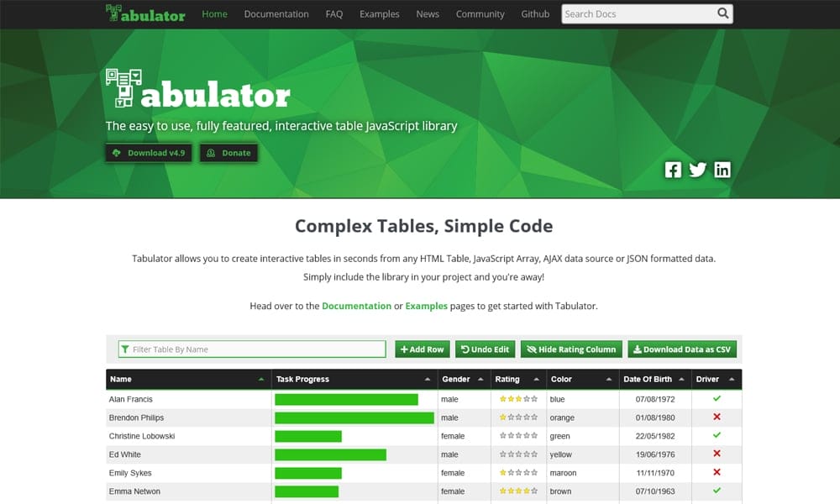The image size is (840, 504).
Task: Sort by Driver column arrow
Action: tap(732, 379)
